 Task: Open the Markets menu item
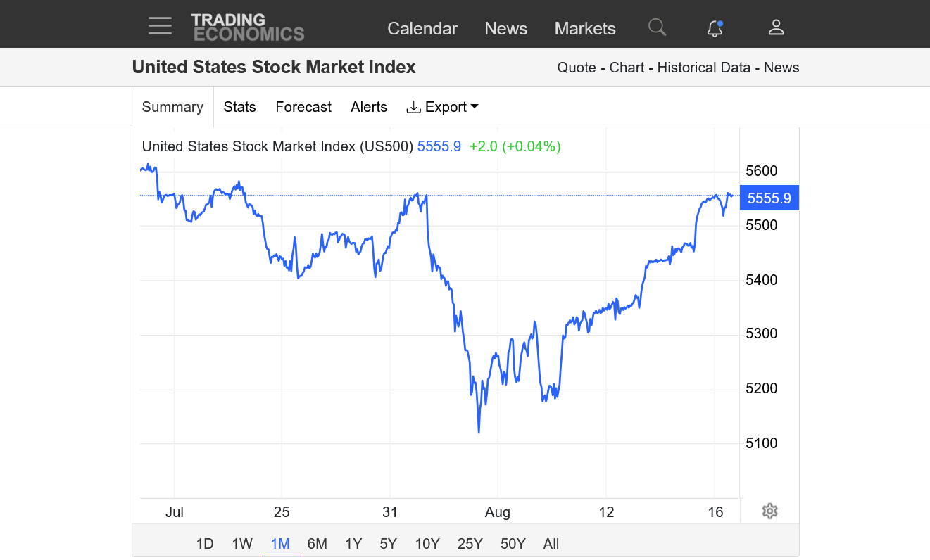tap(585, 29)
